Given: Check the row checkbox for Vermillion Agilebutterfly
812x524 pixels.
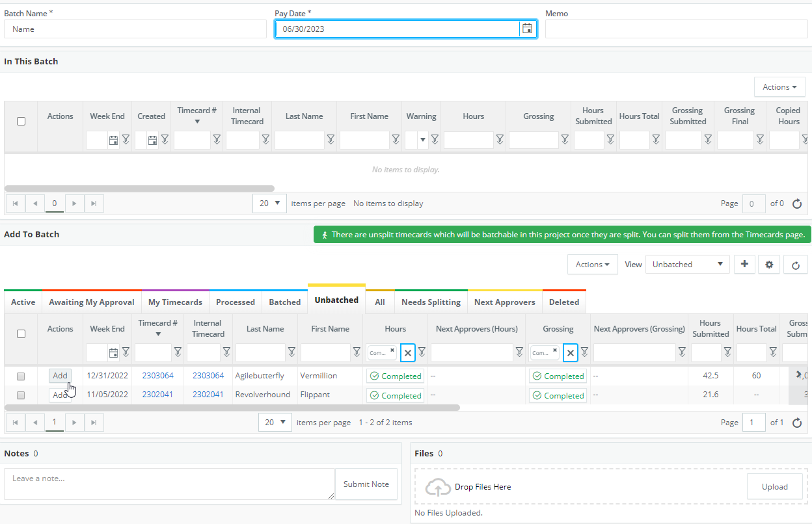Looking at the screenshot, I should point(20,376).
